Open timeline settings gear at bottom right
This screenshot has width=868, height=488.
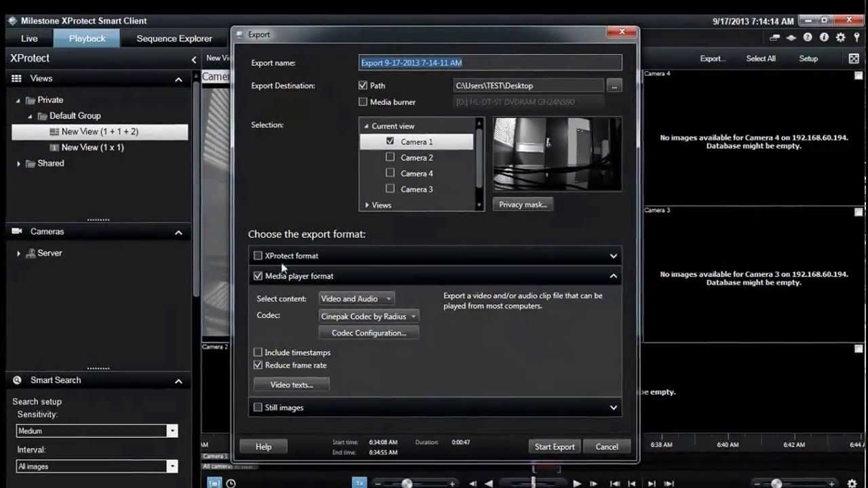(852, 483)
